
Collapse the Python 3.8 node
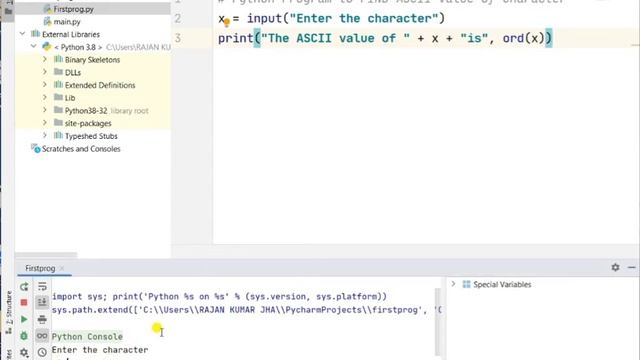click(34, 47)
